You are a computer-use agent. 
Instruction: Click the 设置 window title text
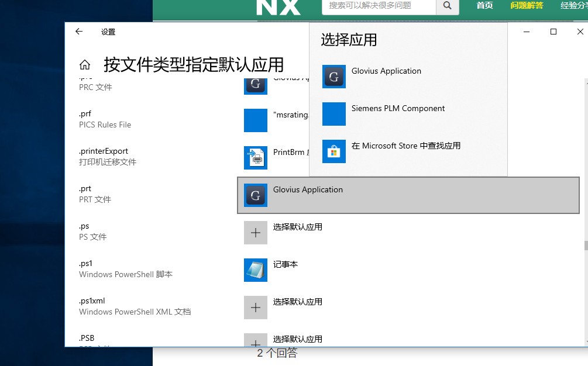click(x=108, y=32)
